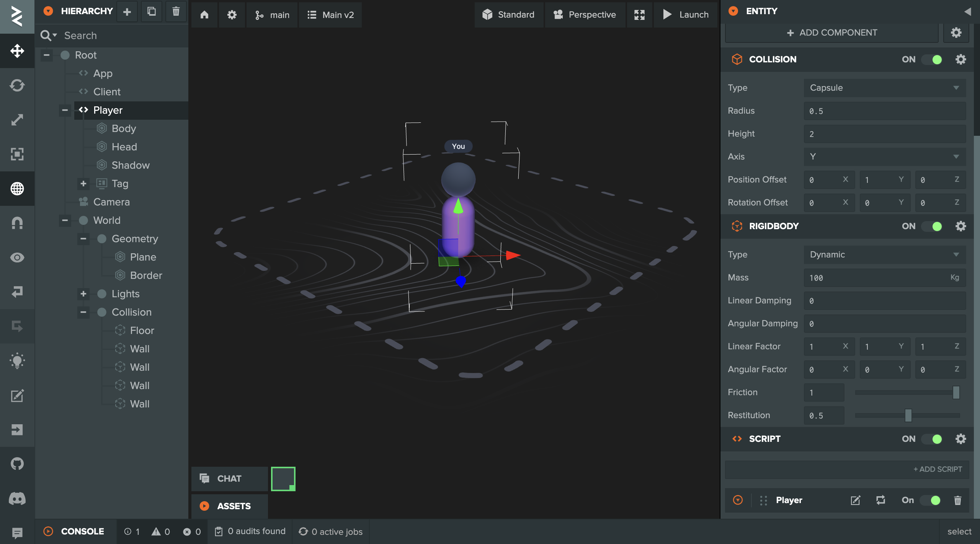Open the Standard render mode menu
This screenshot has width=980, height=544.
(508, 15)
